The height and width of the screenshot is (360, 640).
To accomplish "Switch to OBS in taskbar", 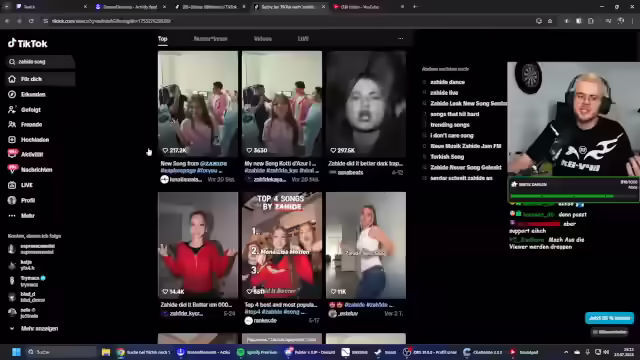I will [x=429, y=352].
